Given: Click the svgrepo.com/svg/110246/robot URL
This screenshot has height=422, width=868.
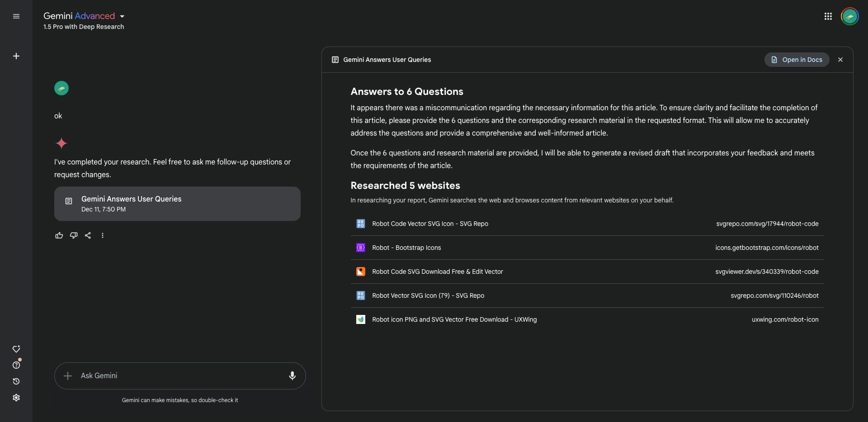Looking at the screenshot, I should 774,295.
